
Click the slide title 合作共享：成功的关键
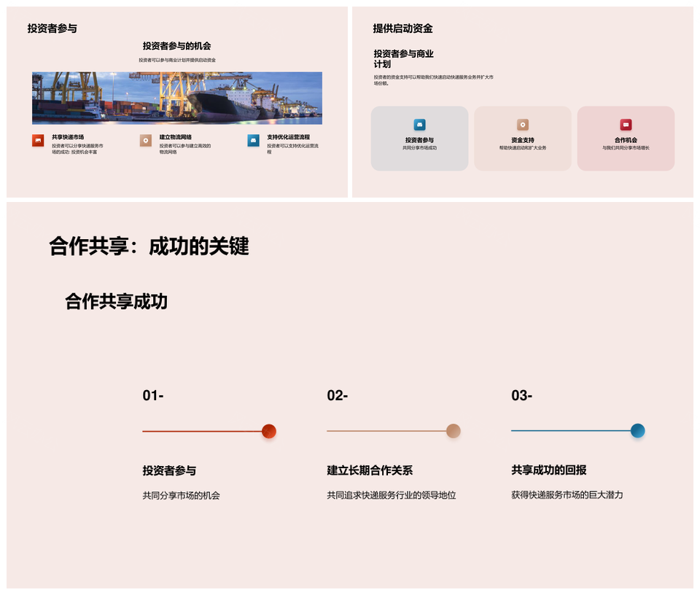pos(149,246)
